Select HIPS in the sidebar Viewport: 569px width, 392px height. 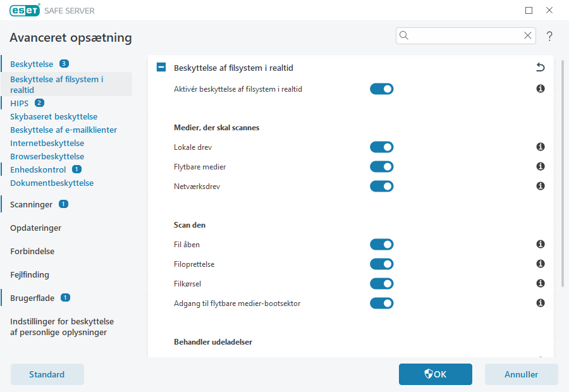(x=19, y=103)
